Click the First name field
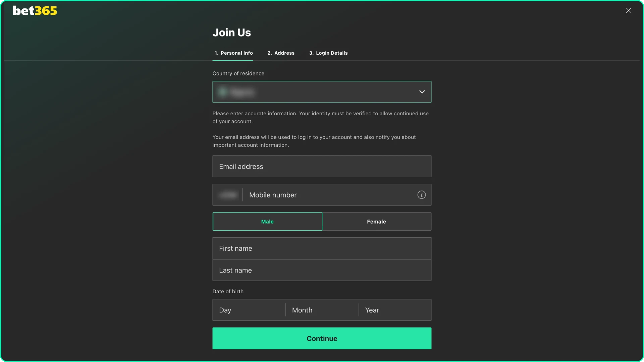This screenshot has width=644, height=362. tap(322, 248)
